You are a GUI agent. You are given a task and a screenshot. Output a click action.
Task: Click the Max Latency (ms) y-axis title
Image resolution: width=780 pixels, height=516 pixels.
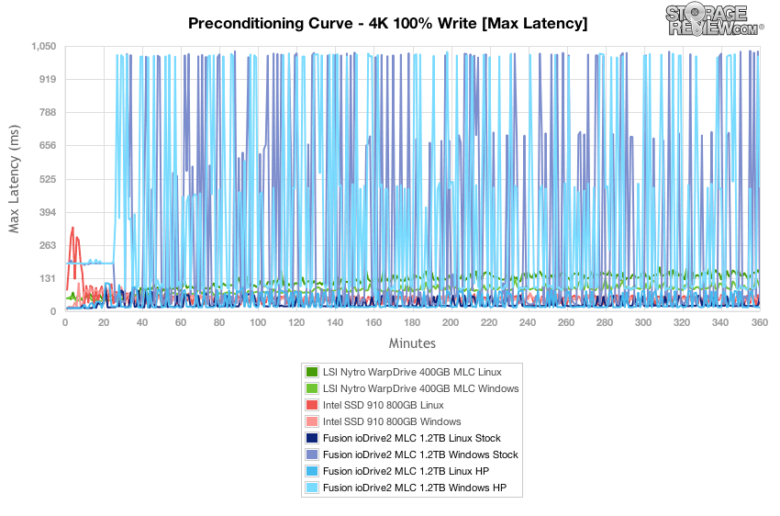[14, 179]
